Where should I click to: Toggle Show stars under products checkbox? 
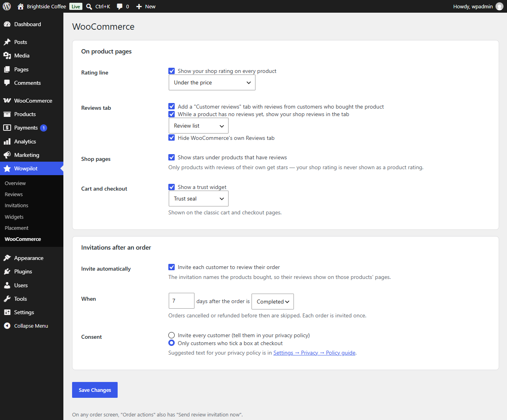coord(172,157)
